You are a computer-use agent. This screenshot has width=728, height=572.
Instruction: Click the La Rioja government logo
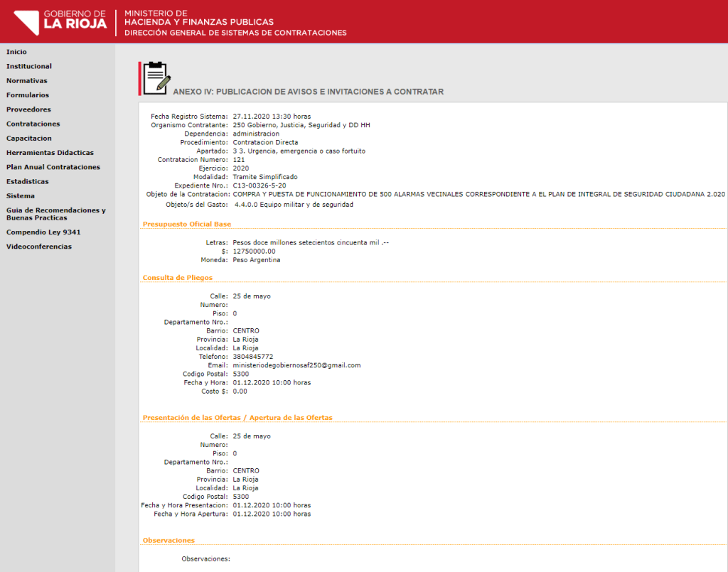[x=60, y=21]
